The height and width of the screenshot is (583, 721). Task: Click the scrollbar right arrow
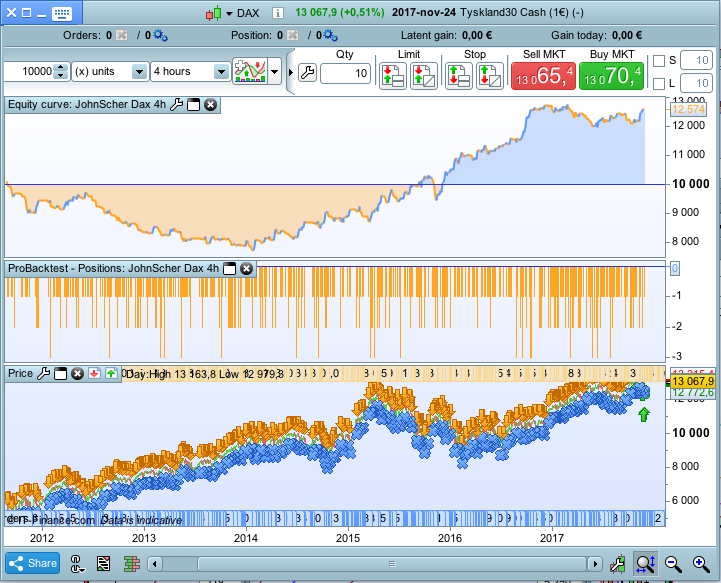pyautogui.click(x=595, y=564)
